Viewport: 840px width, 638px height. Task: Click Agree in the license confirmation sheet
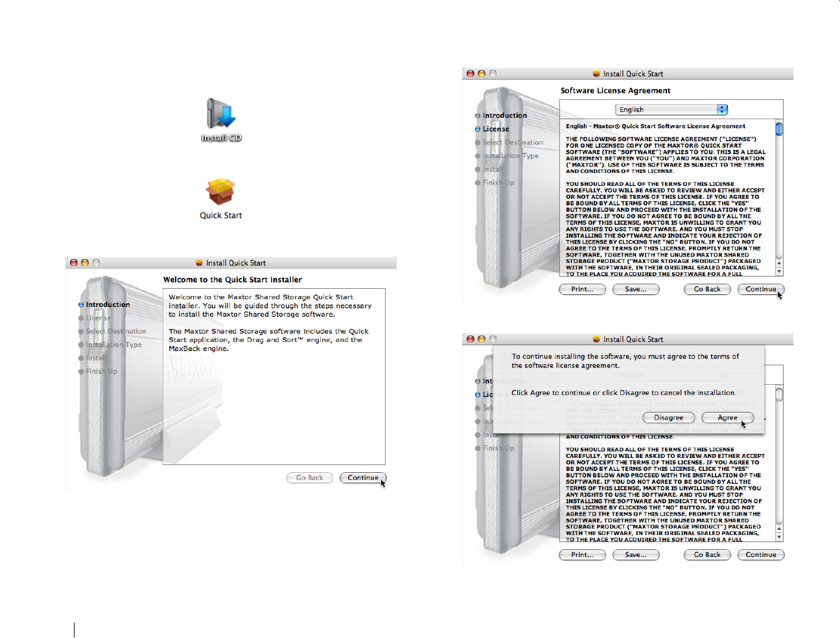pyautogui.click(x=727, y=418)
